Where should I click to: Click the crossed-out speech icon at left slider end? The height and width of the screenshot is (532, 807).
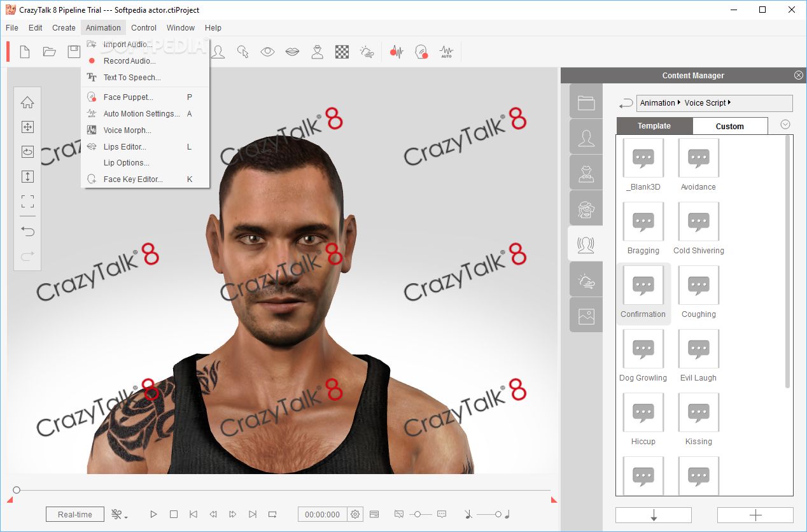[399, 514]
